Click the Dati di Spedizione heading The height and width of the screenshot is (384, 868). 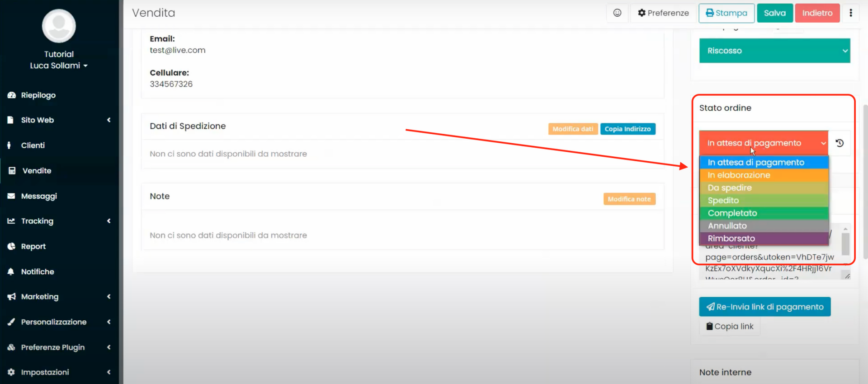(x=188, y=126)
